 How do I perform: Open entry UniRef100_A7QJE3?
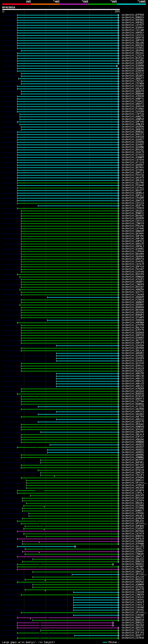[133, 279]
